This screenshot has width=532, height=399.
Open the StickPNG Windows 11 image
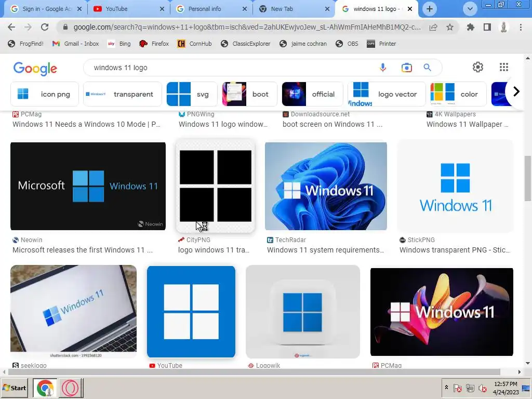[455, 187]
